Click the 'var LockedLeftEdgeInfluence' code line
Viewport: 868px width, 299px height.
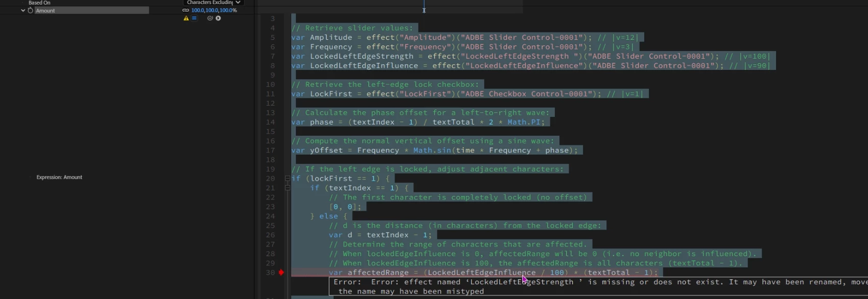[x=531, y=66]
